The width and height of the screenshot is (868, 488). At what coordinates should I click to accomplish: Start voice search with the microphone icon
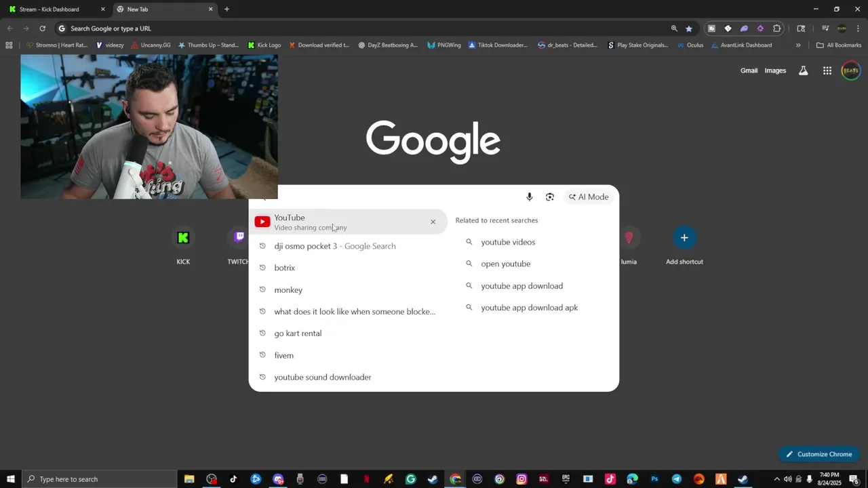[530, 197]
